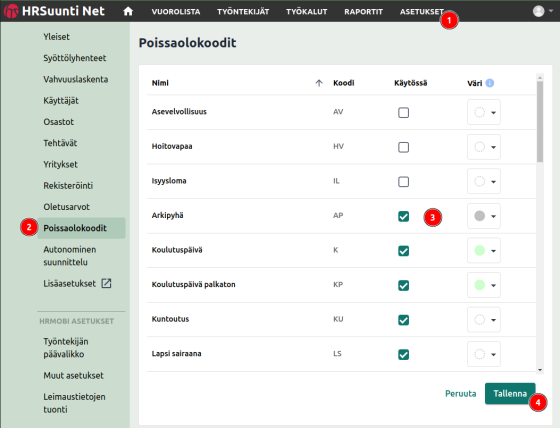Open the Arkipyhä gray color dropdown
Screen dimensions: 560x428
tap(484, 216)
